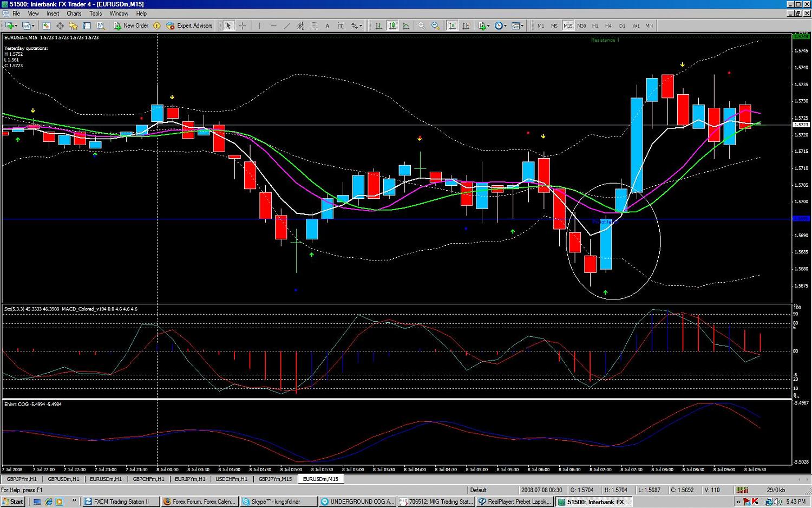The width and height of the screenshot is (812, 508).
Task: Switch to Skype window in taskbar
Action: (279, 502)
